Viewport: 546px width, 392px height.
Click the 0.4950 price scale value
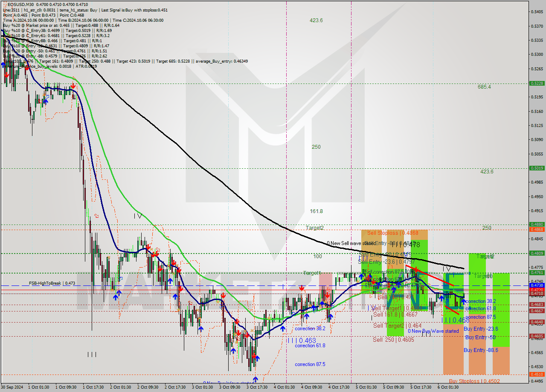click(x=537, y=196)
